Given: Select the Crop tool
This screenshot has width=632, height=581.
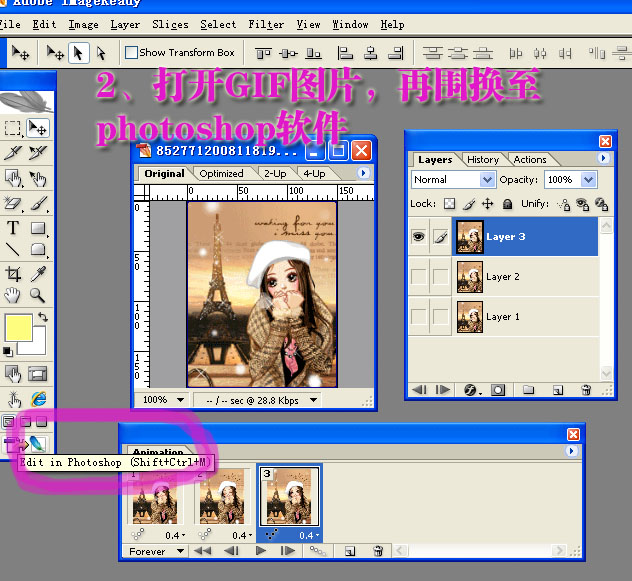Looking at the screenshot, I should click(x=13, y=274).
